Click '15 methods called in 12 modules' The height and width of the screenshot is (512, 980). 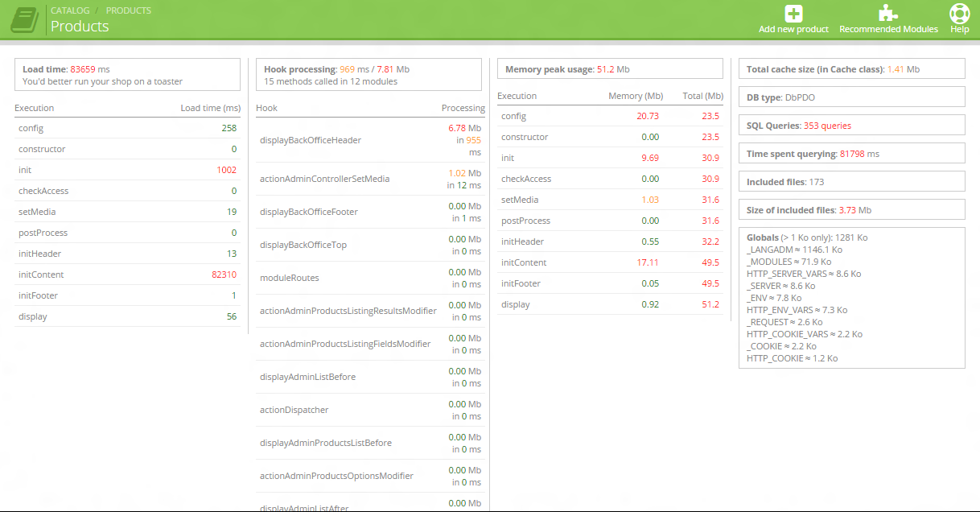click(x=331, y=81)
